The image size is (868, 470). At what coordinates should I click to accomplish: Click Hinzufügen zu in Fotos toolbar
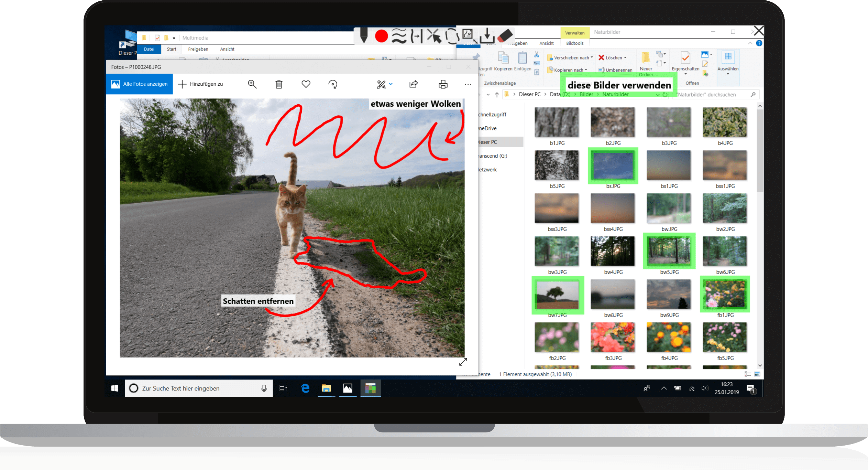200,84
